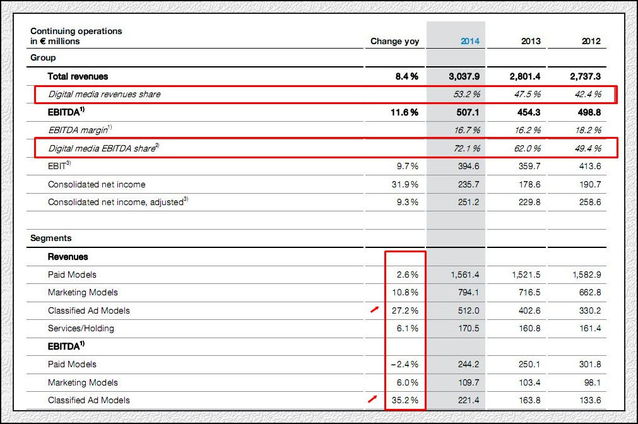Click the 2012 column header
The height and width of the screenshot is (424, 638).
pyautogui.click(x=590, y=41)
